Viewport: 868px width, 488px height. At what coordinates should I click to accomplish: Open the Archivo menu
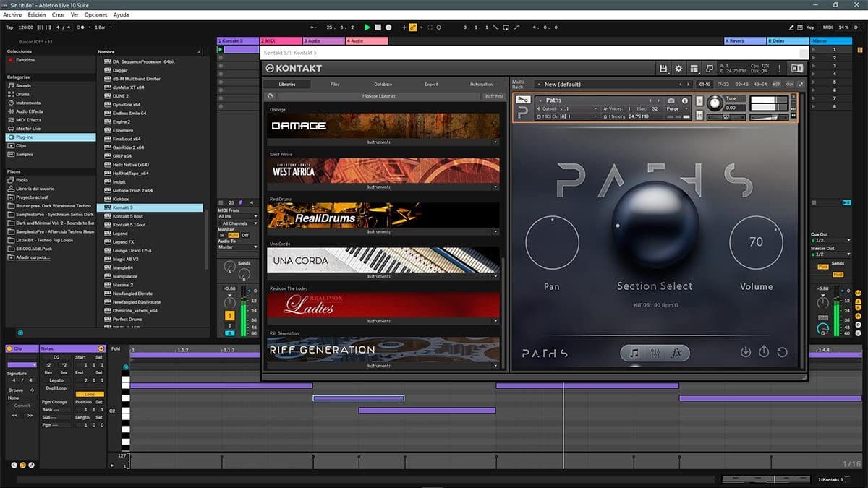pos(13,14)
